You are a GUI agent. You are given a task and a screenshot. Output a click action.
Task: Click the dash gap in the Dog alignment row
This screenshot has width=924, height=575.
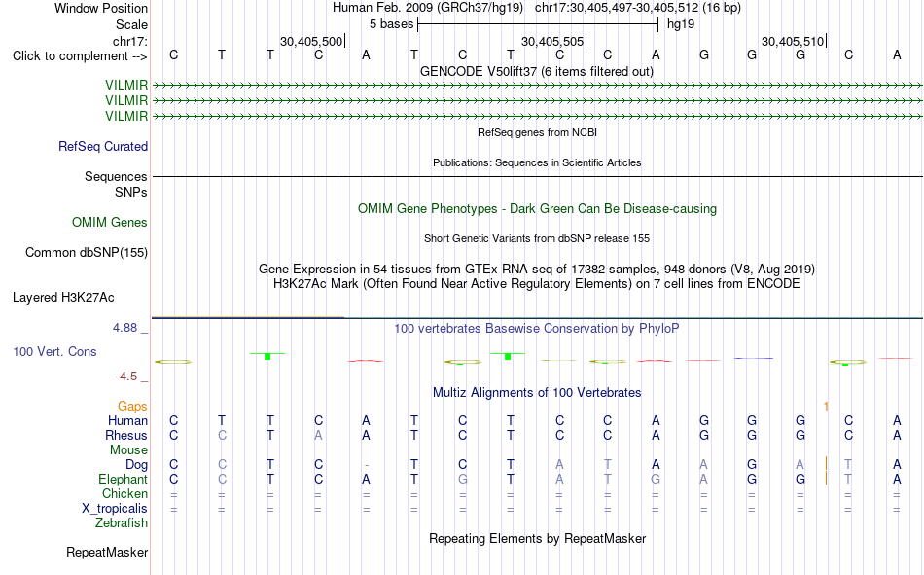367,465
